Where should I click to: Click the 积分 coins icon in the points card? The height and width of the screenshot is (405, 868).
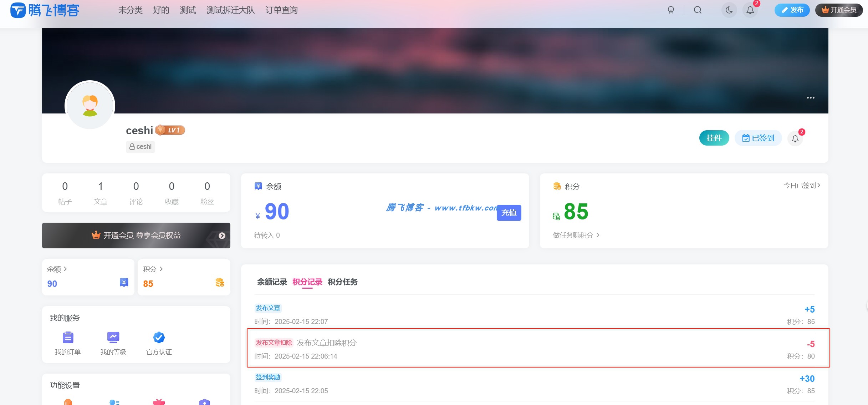point(556,186)
